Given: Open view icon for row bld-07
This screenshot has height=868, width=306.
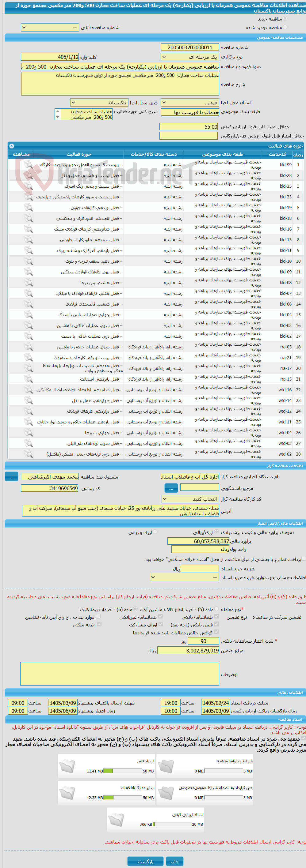Looking at the screenshot, I should click(28, 293).
